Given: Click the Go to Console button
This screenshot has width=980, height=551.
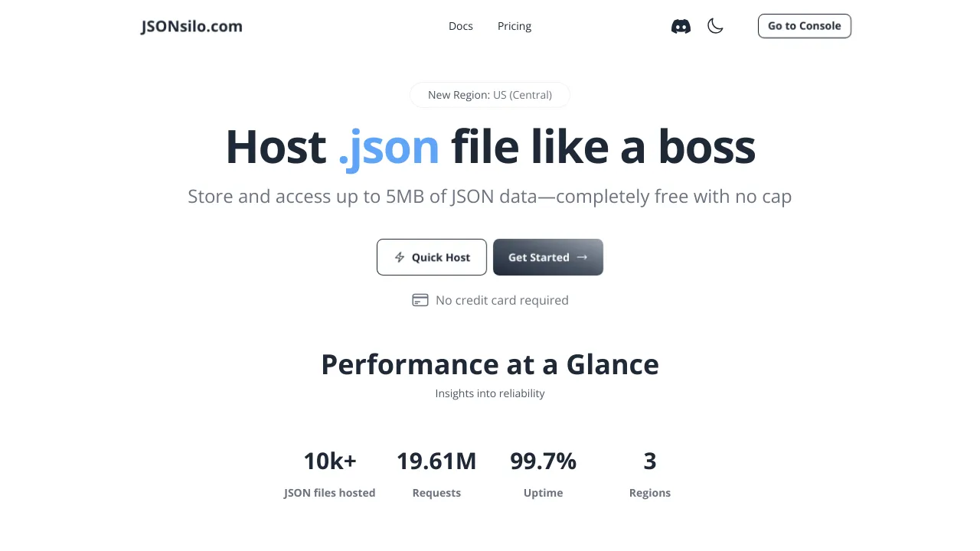Looking at the screenshot, I should tap(805, 26).
